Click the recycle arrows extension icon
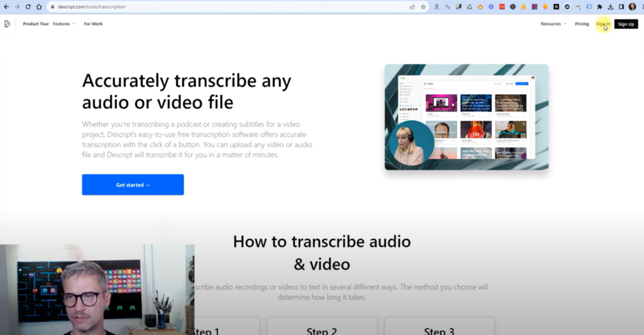The height and width of the screenshot is (335, 644). (469, 6)
